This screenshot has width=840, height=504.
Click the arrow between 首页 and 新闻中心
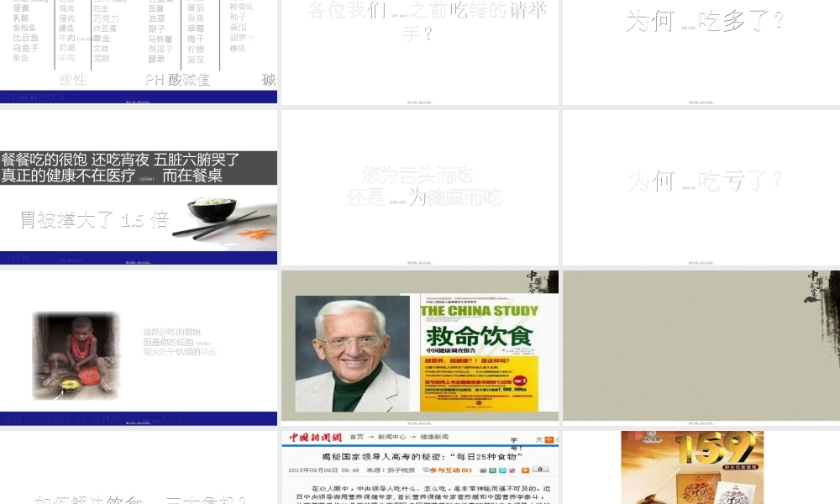(371, 437)
